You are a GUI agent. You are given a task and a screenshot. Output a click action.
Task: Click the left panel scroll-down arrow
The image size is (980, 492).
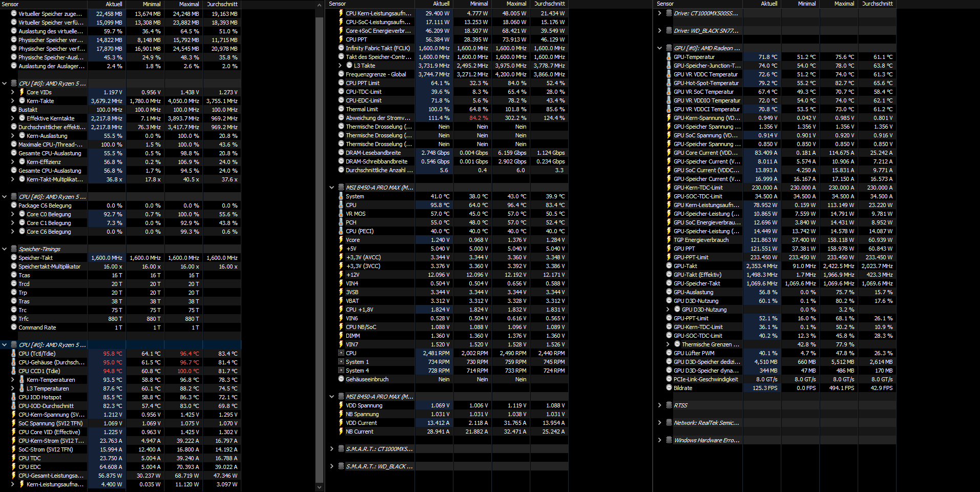tap(320, 487)
